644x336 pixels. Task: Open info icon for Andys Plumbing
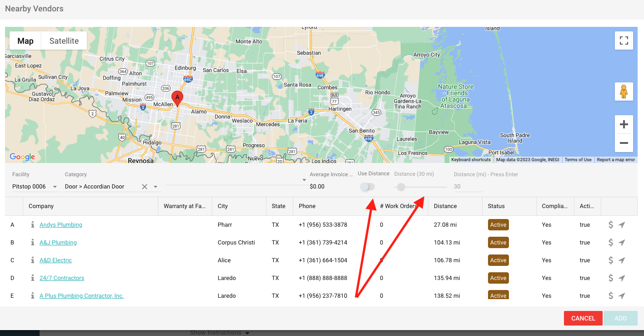pos(32,225)
